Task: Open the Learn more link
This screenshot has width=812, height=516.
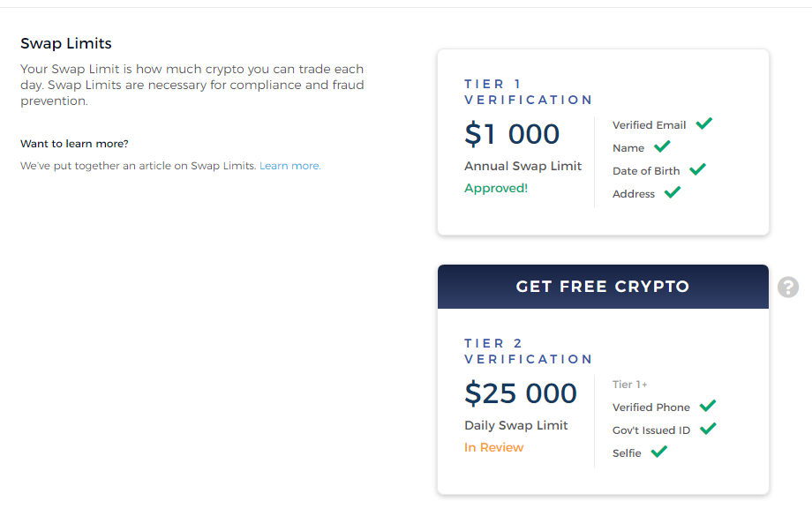Action: click(290, 166)
